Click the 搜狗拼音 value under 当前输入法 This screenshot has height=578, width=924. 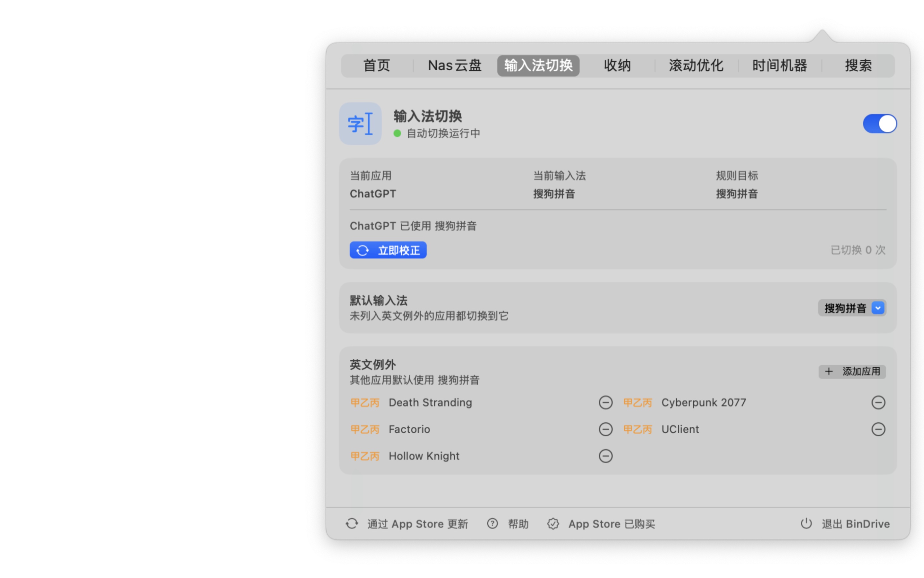[x=554, y=194]
